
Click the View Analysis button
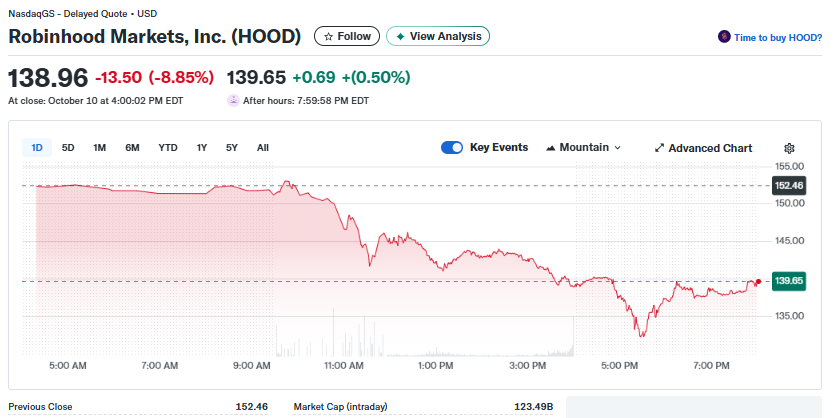(x=438, y=37)
